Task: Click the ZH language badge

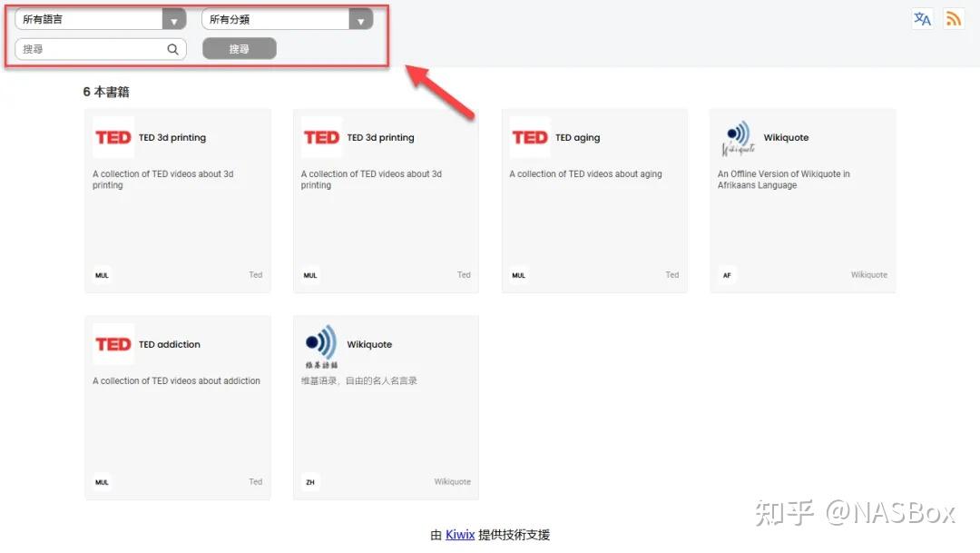Action: pyautogui.click(x=310, y=482)
